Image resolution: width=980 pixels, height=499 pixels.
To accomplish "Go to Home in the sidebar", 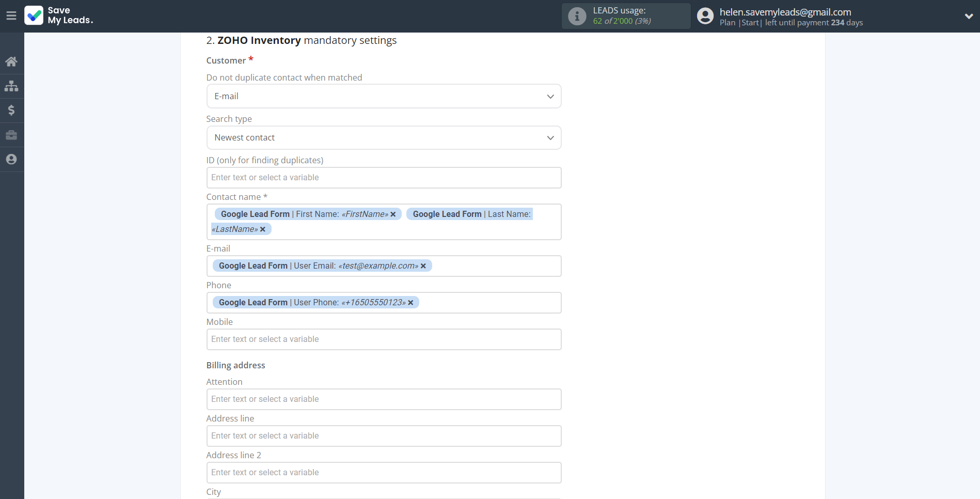I will coord(11,61).
